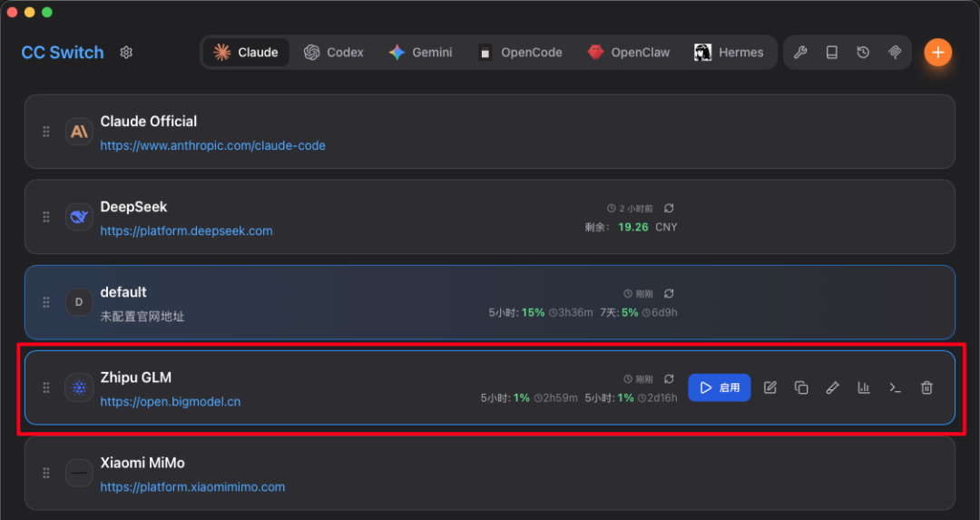The height and width of the screenshot is (520, 980).
Task: Delete the Zhipu GLM provider
Action: pyautogui.click(x=926, y=388)
